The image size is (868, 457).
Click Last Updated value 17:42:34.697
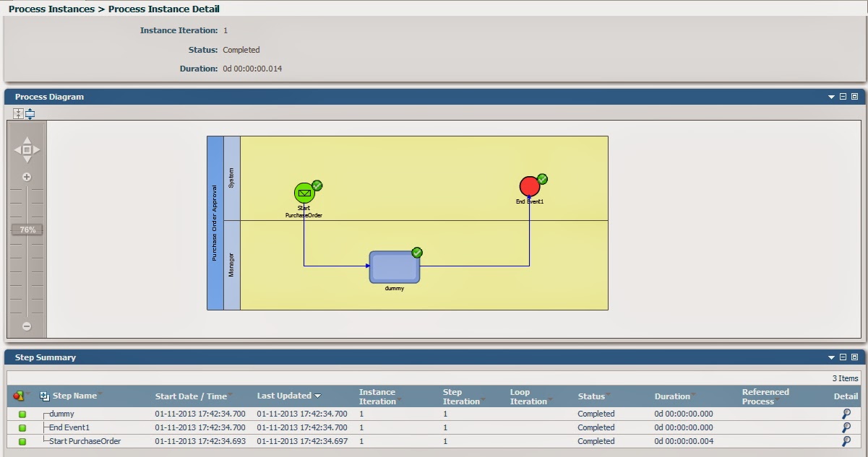tap(302, 441)
